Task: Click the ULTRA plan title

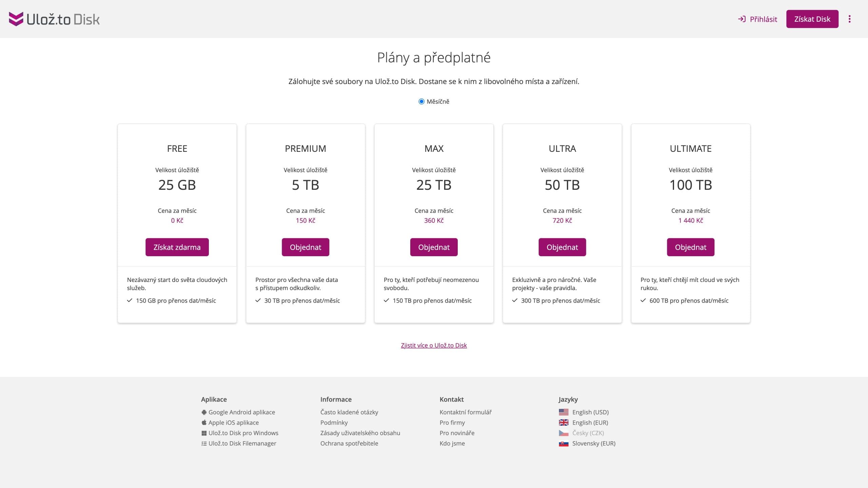Action: [x=562, y=148]
